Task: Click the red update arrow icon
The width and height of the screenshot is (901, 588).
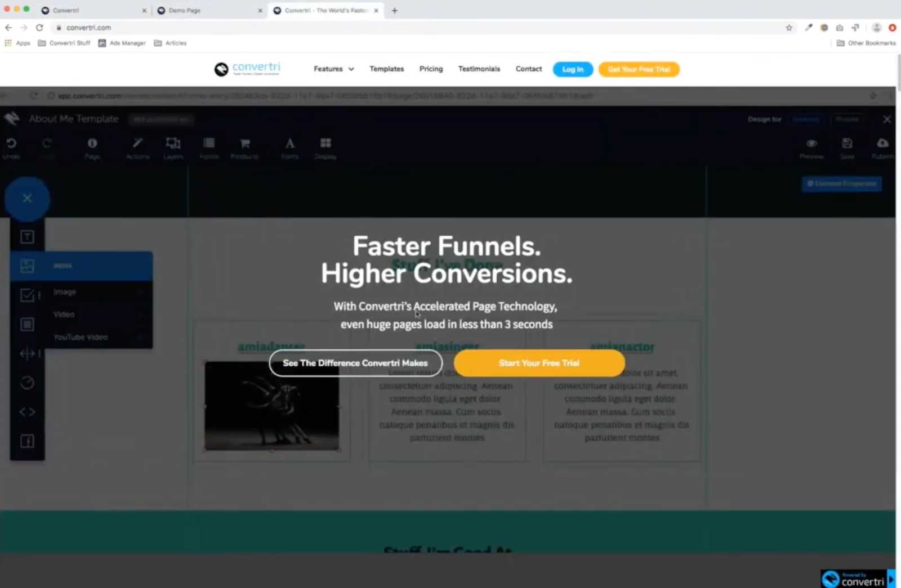Action: point(893,28)
